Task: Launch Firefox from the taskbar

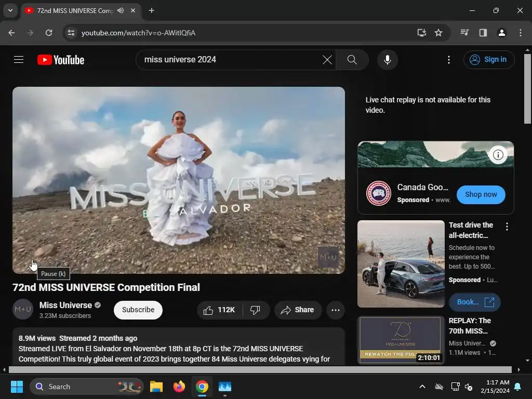Action: coord(179,387)
